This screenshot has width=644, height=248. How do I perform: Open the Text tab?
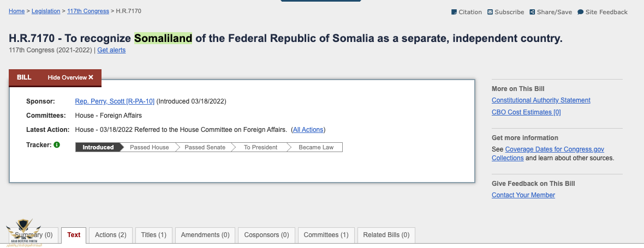[74, 235]
